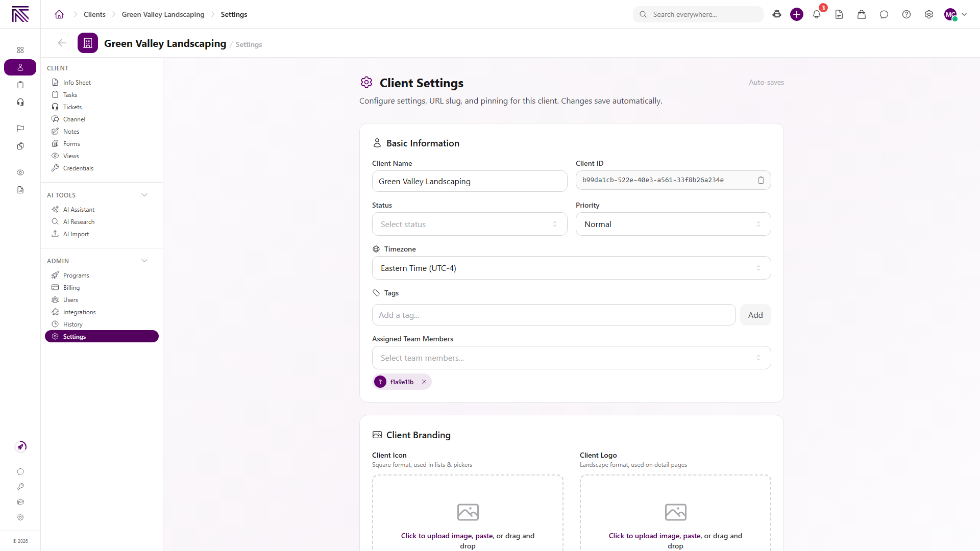Focus the Search everywhere box
Viewport: 980px width, 551px height.
pos(698,14)
